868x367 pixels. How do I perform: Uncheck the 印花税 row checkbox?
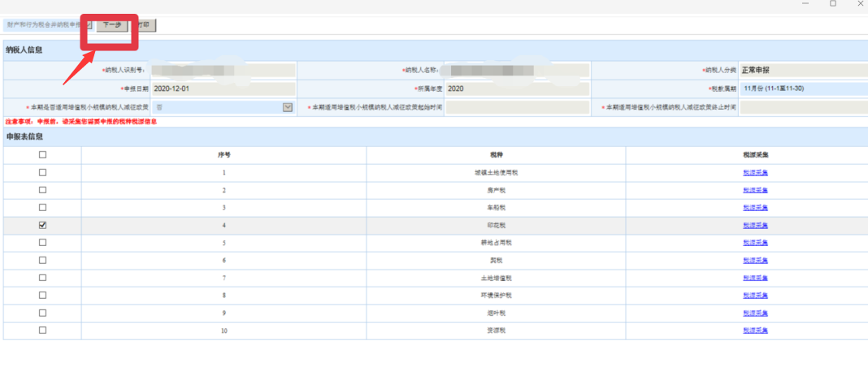tap(42, 225)
